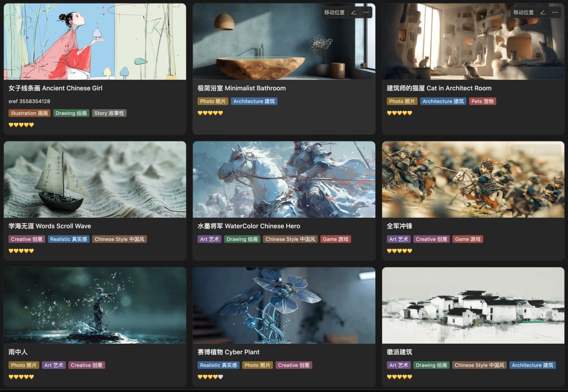Screen dimensions: 568x392
Task: Click title 极简浴室 Minimalist Bathroom
Action: (242, 88)
